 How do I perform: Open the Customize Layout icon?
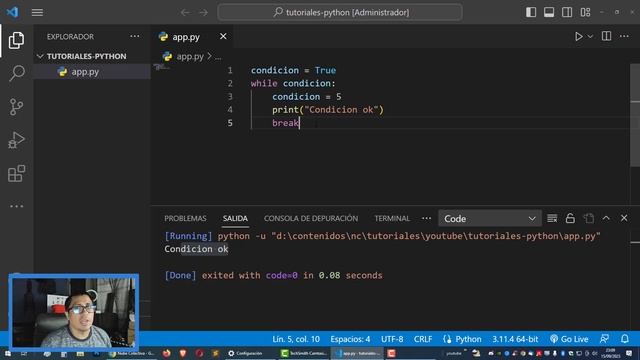[x=585, y=12]
